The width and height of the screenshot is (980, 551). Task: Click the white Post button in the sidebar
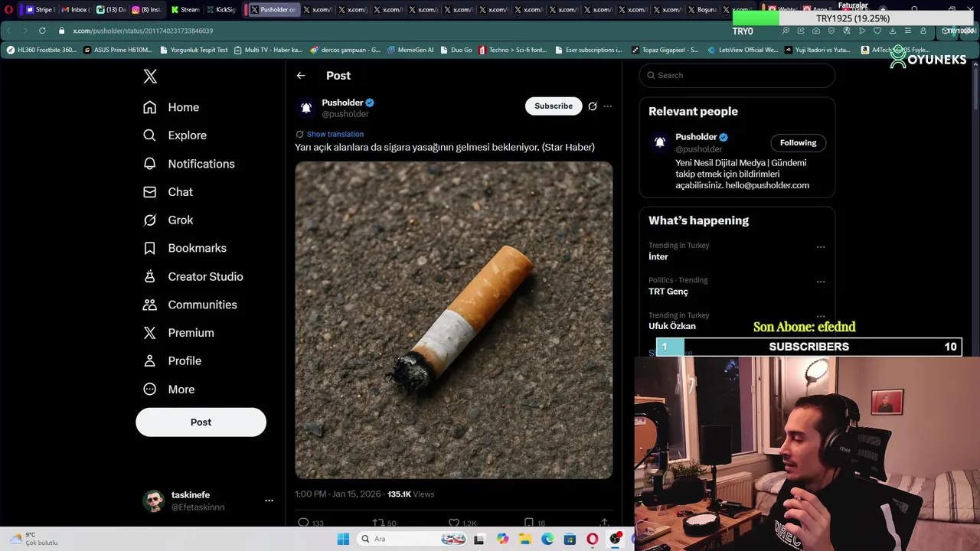click(x=201, y=422)
